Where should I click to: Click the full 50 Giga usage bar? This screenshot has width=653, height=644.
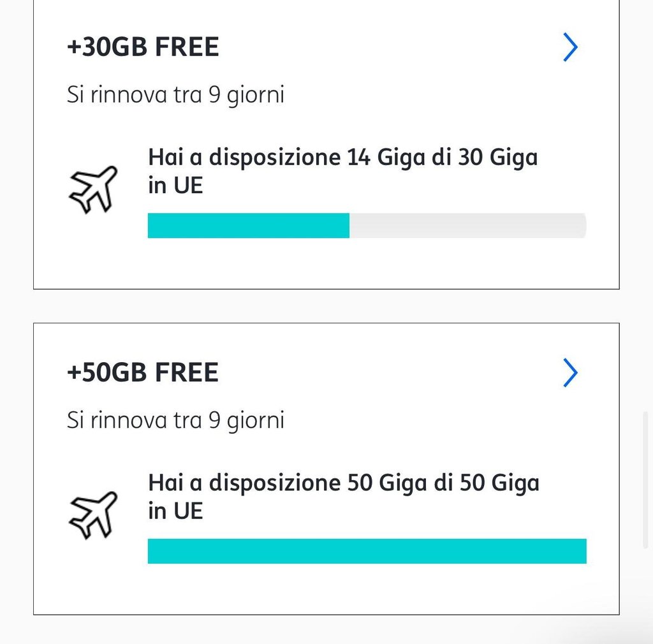[x=367, y=551]
